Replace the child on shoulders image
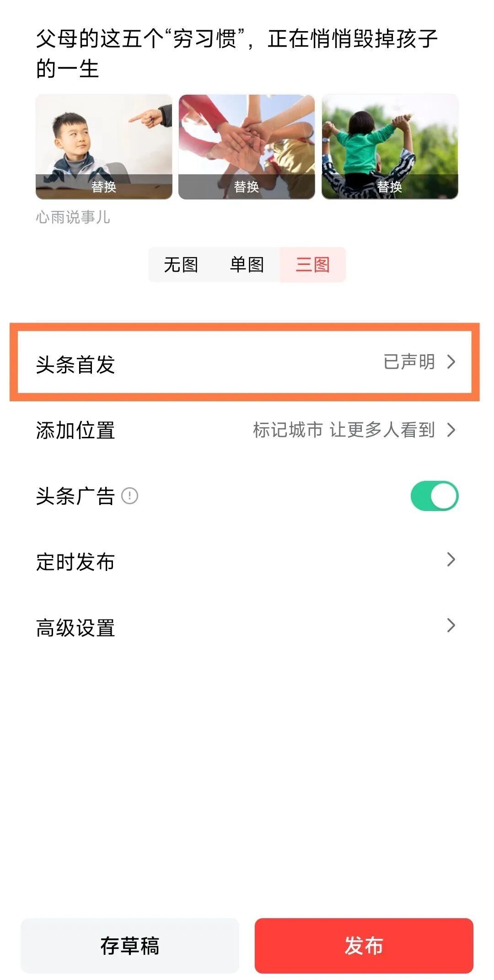This screenshot has height=980, width=494. 389,187
